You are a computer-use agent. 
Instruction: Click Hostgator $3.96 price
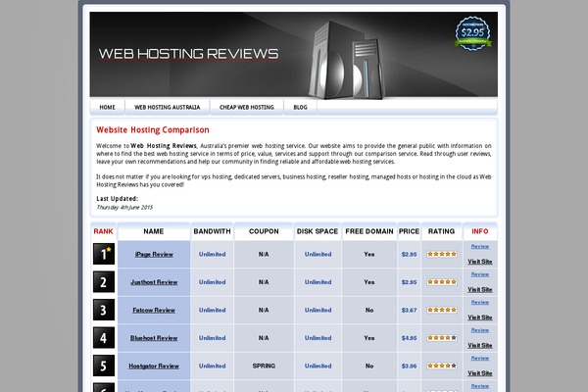click(409, 367)
